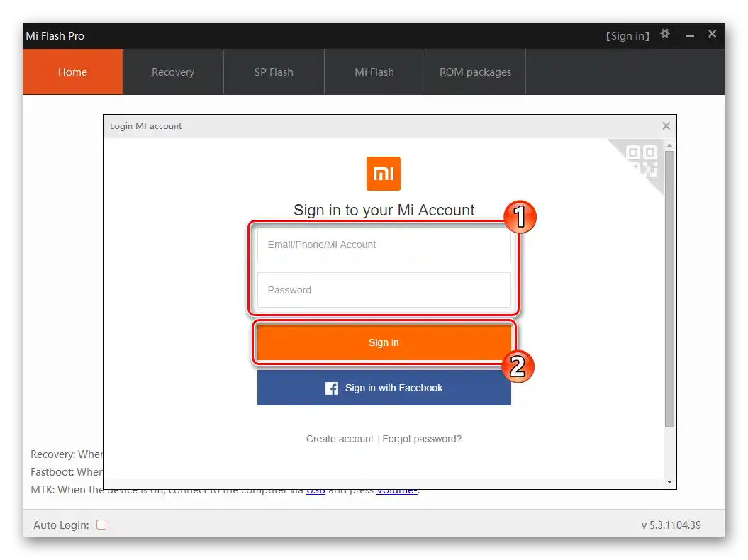Close the Mi Flash Pro window
This screenshot has width=748, height=560.
(x=713, y=34)
